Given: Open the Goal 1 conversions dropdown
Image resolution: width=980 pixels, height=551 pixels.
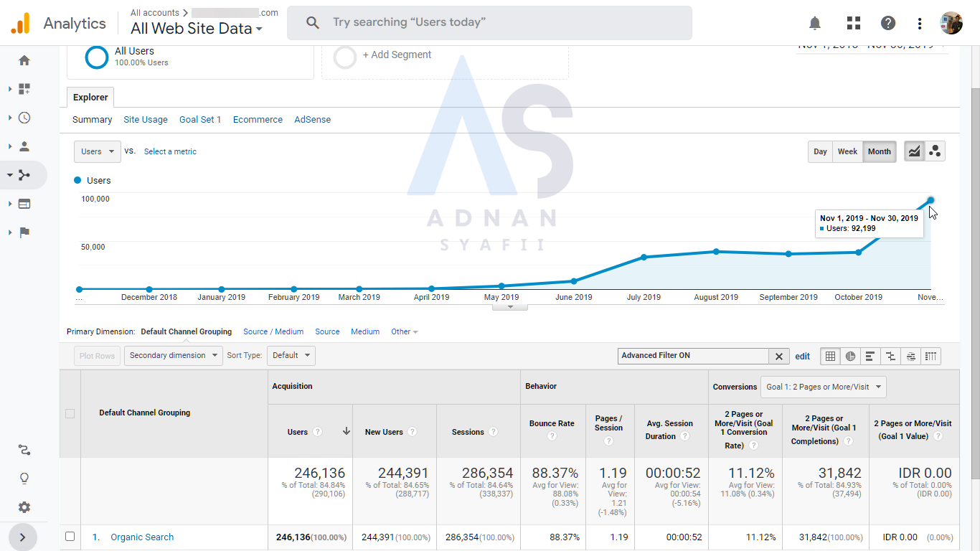Looking at the screenshot, I should point(823,387).
